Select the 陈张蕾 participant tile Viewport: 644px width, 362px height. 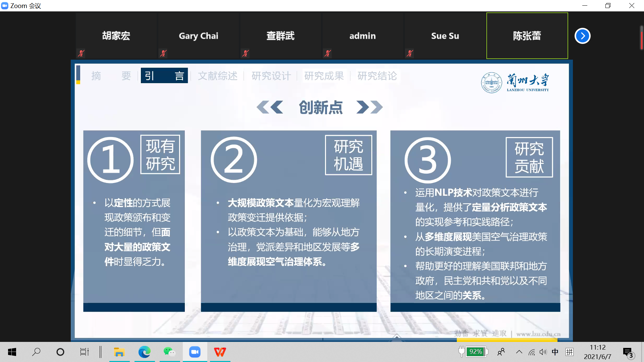click(527, 36)
